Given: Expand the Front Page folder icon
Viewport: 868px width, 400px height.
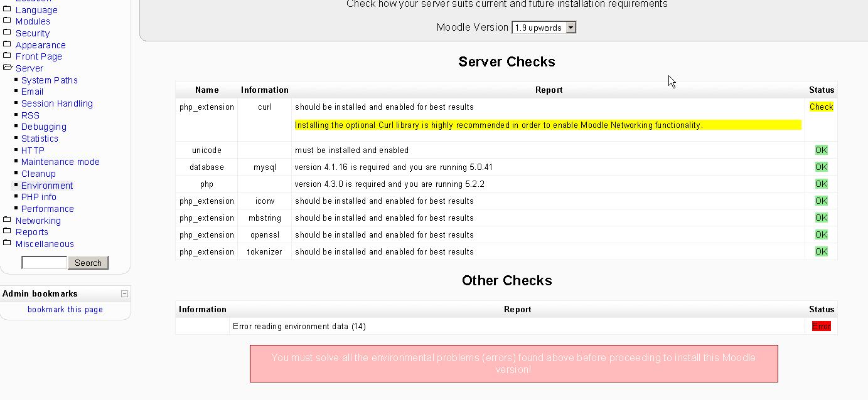Looking at the screenshot, I should click(8, 56).
